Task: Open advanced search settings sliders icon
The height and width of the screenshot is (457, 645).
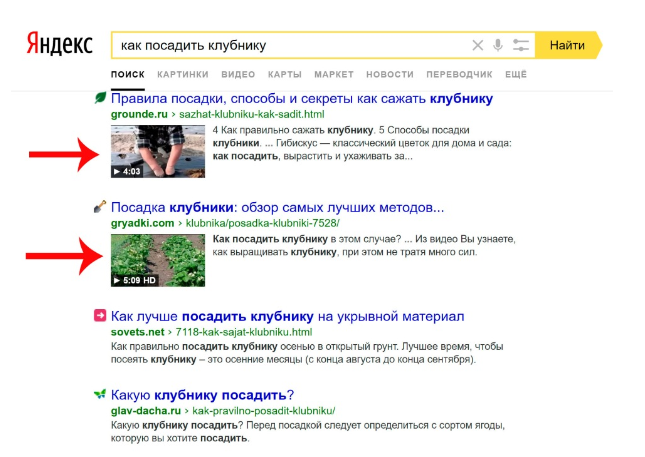Action: (520, 45)
